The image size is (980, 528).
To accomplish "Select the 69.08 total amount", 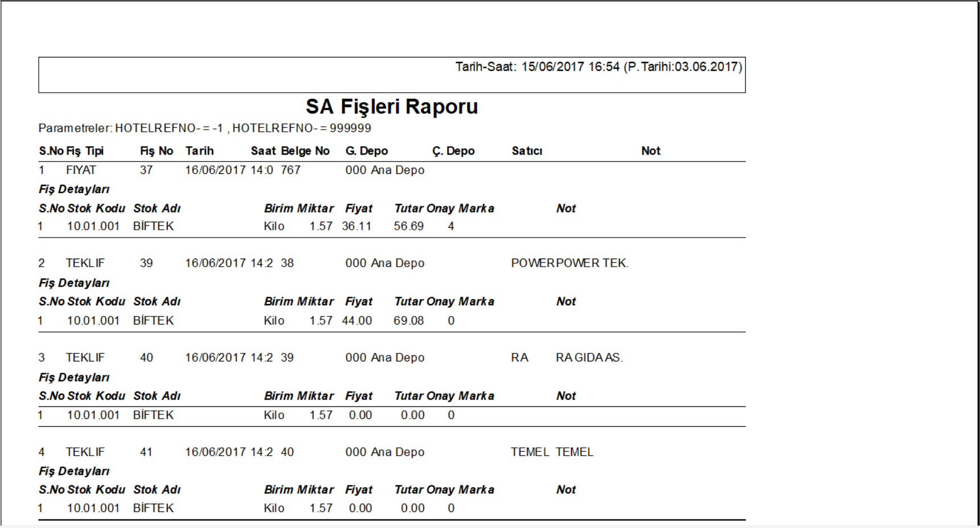I will tap(409, 321).
